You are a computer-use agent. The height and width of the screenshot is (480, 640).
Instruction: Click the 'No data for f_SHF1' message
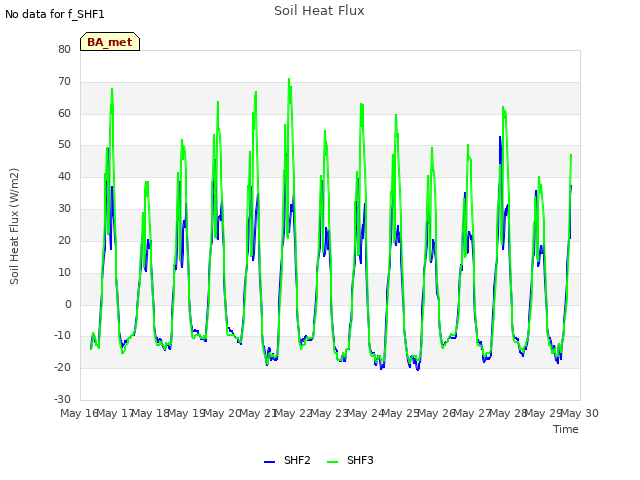pyautogui.click(x=55, y=14)
